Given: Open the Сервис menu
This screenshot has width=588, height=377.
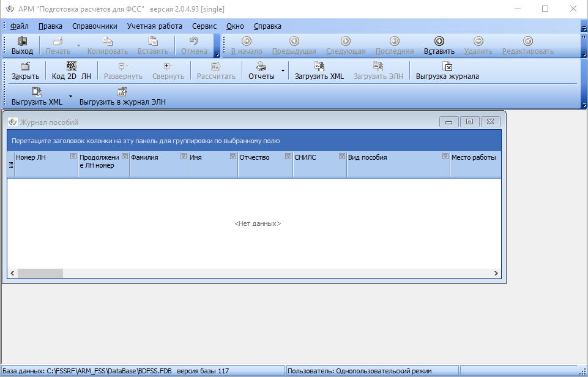Looking at the screenshot, I should pos(204,26).
